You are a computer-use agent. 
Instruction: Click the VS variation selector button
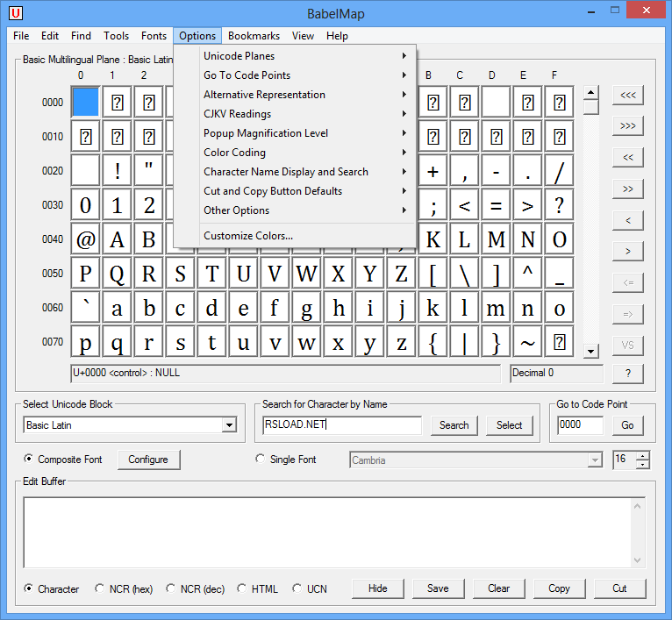click(x=628, y=346)
